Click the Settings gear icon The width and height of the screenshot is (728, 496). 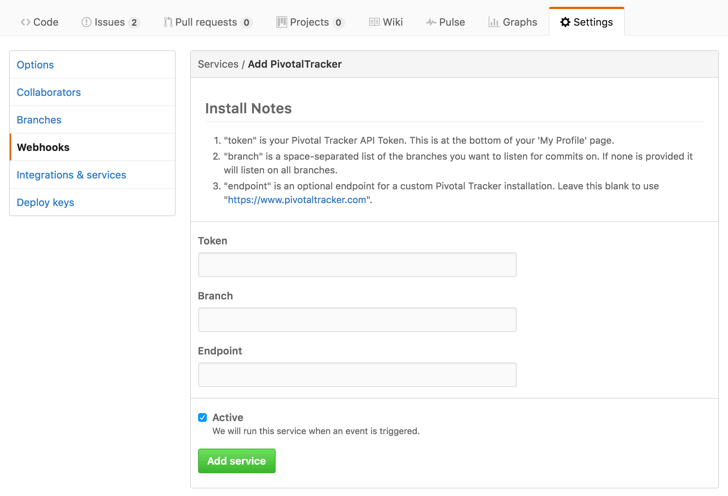click(565, 22)
